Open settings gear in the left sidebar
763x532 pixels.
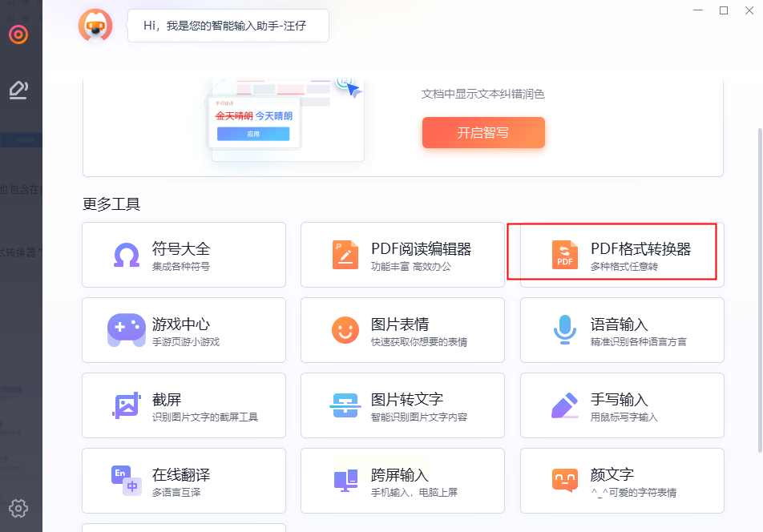pyautogui.click(x=18, y=508)
